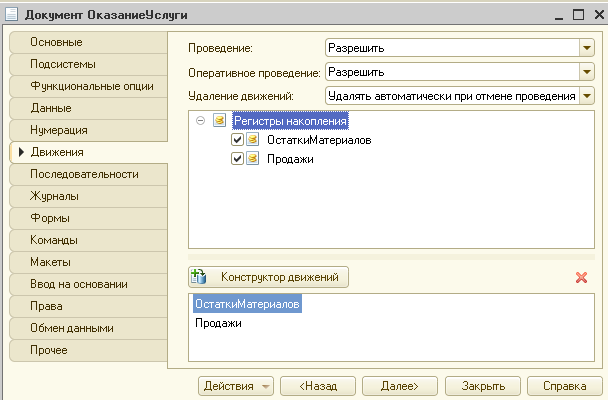Click the Далее> button

(400, 386)
